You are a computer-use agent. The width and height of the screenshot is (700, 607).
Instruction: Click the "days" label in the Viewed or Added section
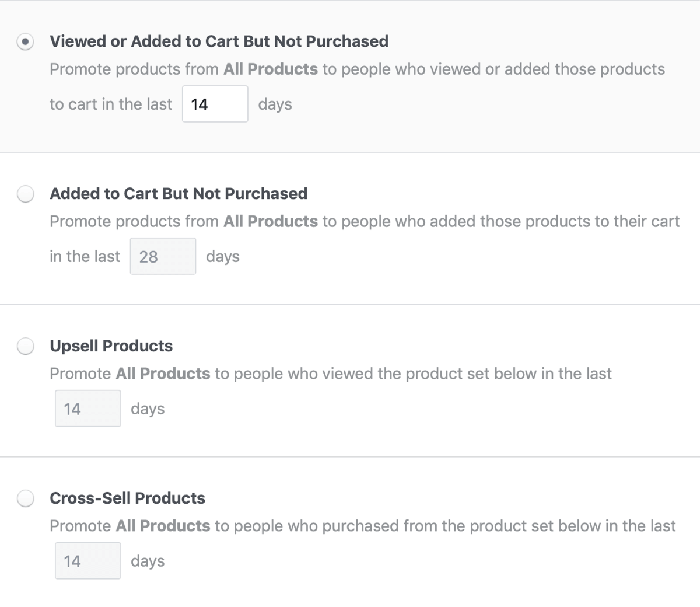point(275,104)
